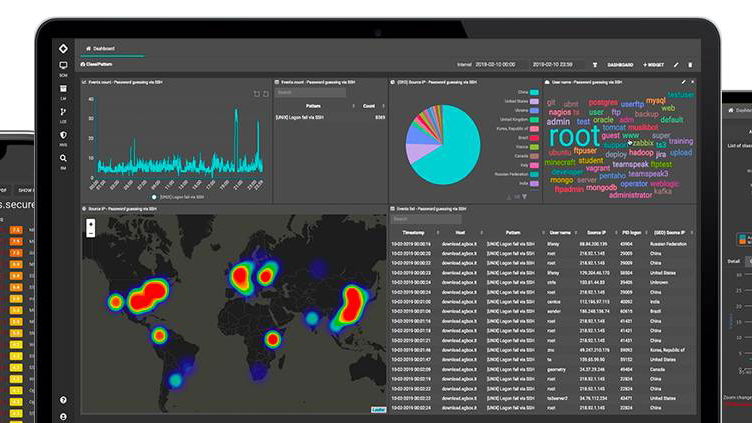Click the trash delete dashboard icon
Image resolution: width=752 pixels, height=423 pixels.
point(689,64)
